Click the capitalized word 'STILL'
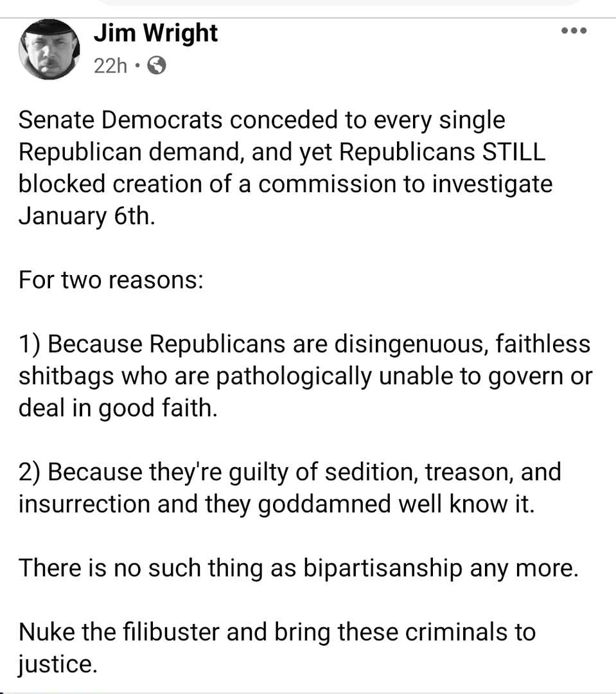Viewport: 616px width, 694px height. pyautogui.click(x=514, y=152)
